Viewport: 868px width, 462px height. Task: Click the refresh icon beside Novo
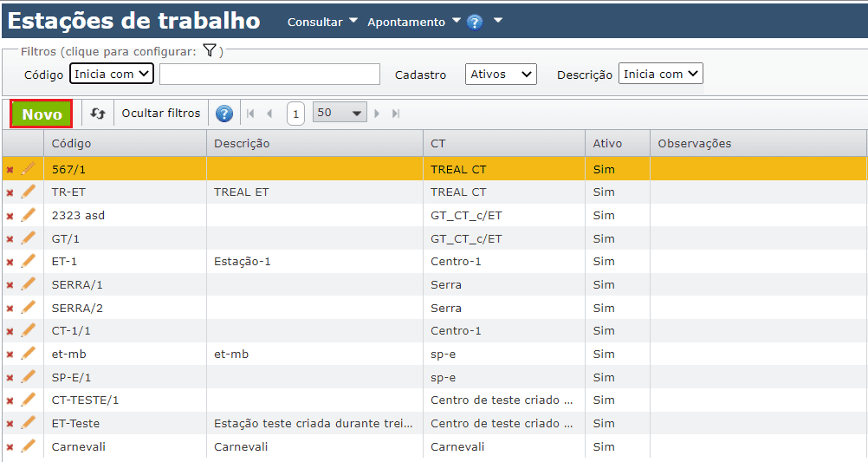[98, 114]
